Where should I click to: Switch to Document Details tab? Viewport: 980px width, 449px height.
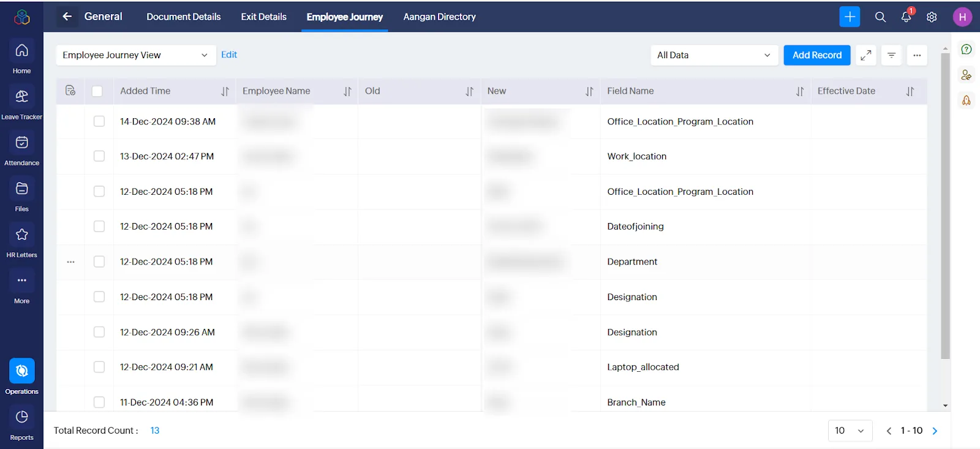(x=184, y=17)
